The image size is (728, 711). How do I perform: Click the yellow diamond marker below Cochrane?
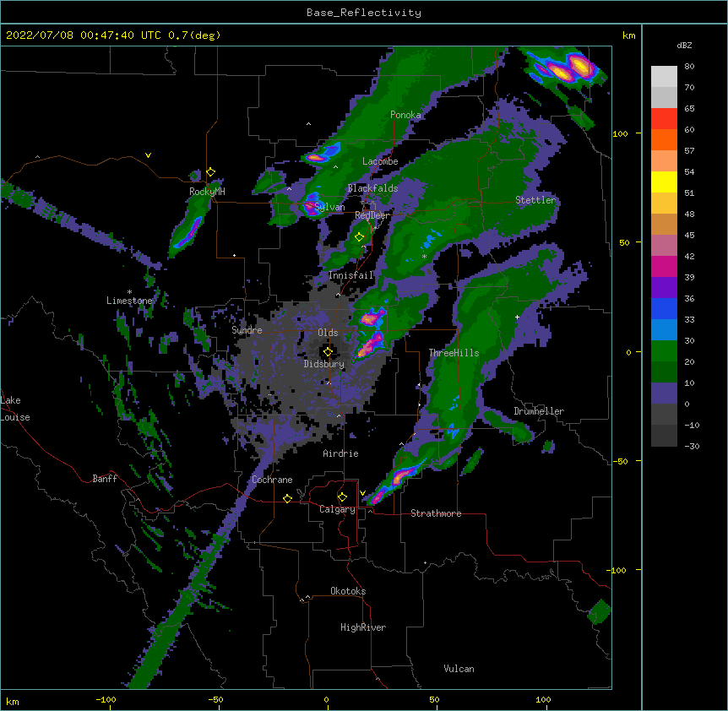tap(287, 498)
